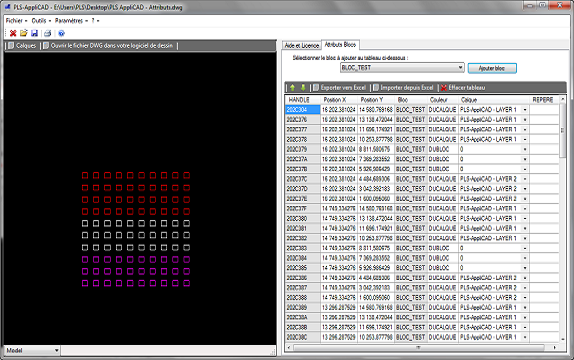Screen dimensions: 574x360
Task: Open the Paramètres menu
Action: 71,21
